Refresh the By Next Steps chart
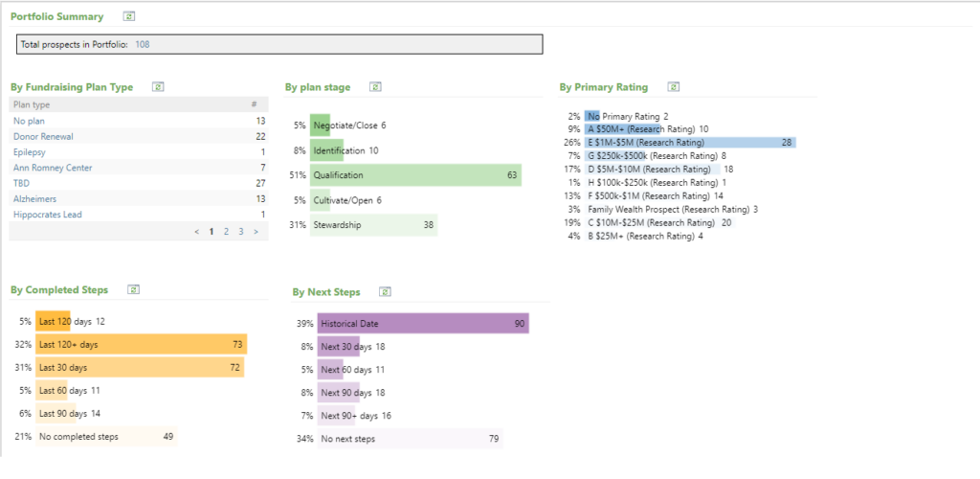The image size is (980, 479). [385, 292]
